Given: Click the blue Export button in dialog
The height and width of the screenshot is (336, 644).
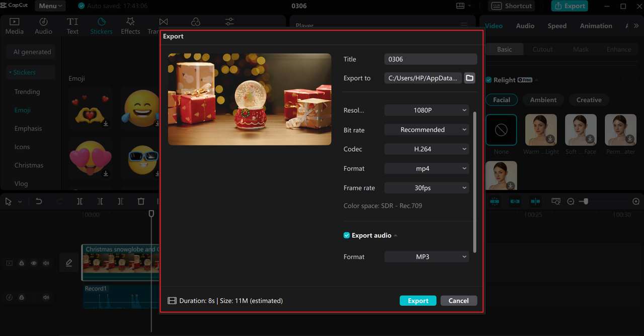Looking at the screenshot, I should (x=418, y=301).
